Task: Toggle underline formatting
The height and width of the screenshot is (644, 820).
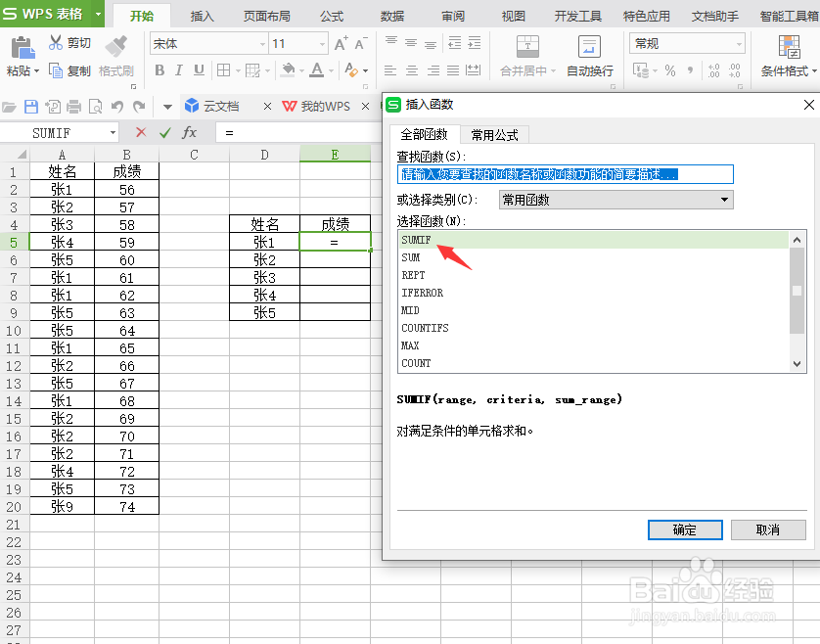Action: [x=201, y=70]
